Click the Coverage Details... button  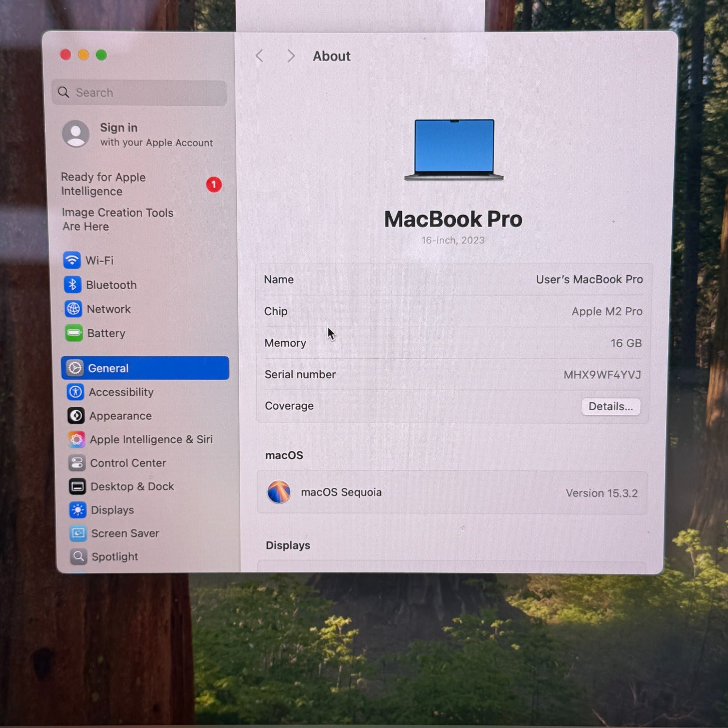[611, 406]
